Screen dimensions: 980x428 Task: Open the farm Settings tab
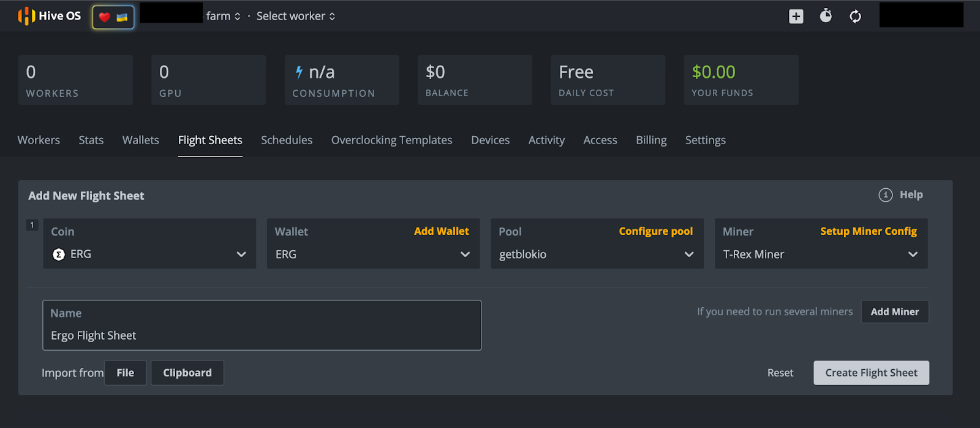706,140
